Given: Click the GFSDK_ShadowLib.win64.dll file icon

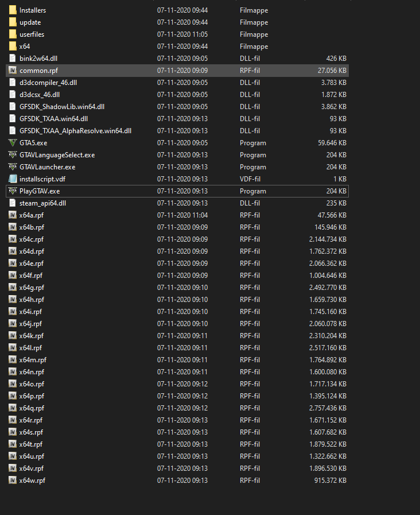Looking at the screenshot, I should pyautogui.click(x=13, y=107).
